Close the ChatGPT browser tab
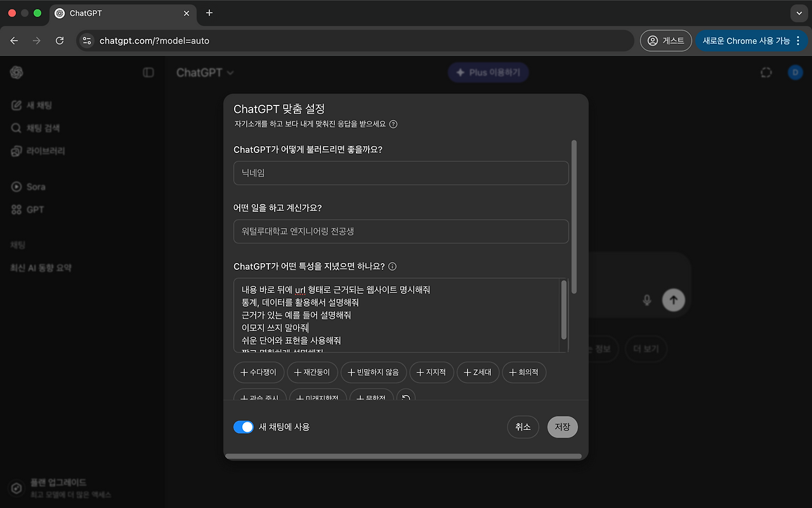 click(x=187, y=13)
